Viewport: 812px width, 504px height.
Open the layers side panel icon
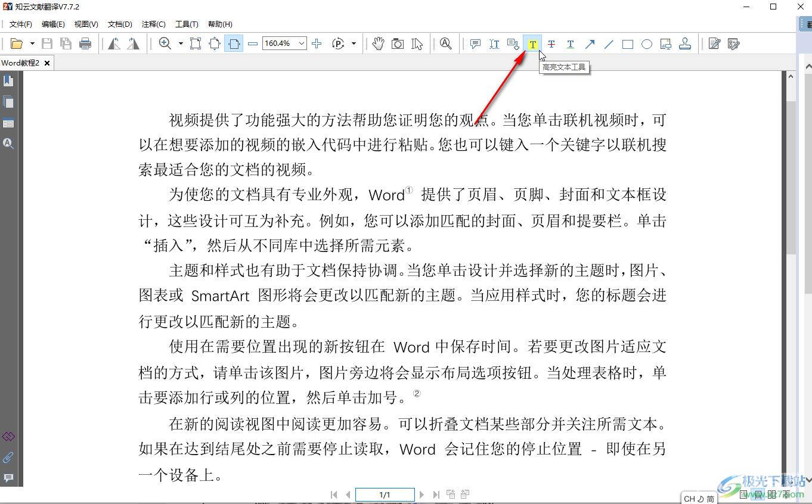point(8,123)
